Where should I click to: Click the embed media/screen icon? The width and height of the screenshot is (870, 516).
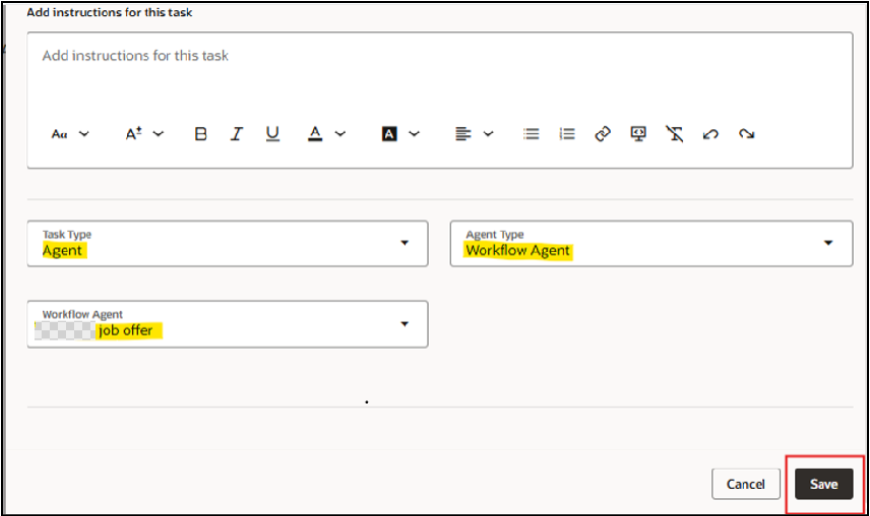tap(639, 134)
